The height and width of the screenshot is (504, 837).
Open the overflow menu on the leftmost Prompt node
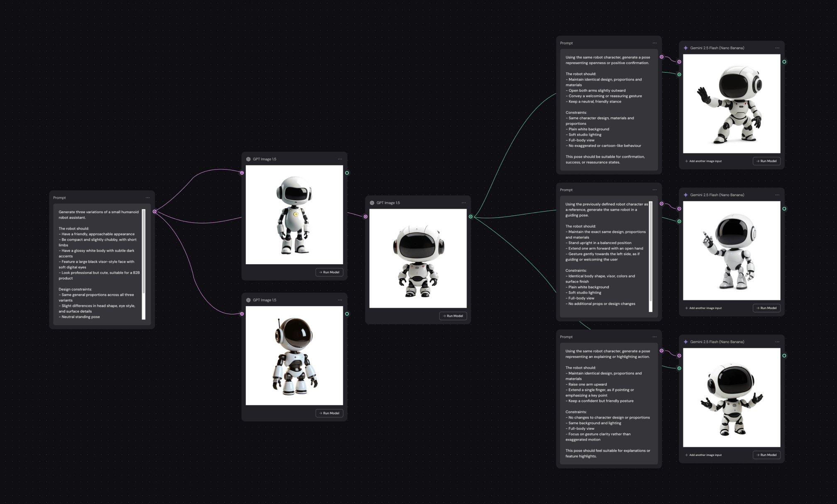[x=148, y=197]
